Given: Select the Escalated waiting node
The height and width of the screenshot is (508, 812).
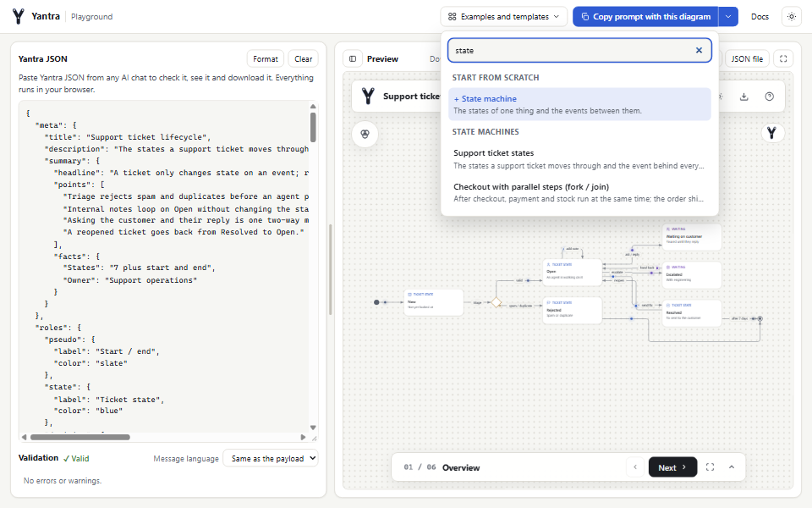Looking at the screenshot, I should tap(692, 274).
